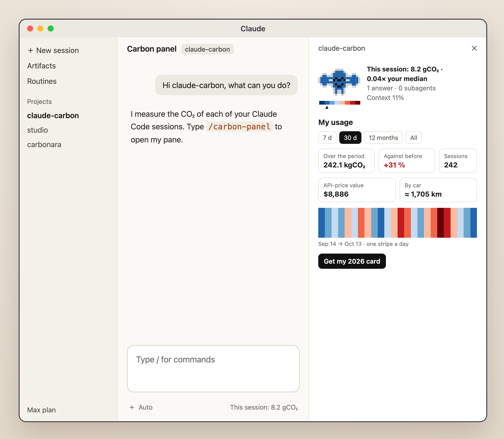Viewport: 504px width, 439px height.
Task: Open the studio project
Action: 38,130
